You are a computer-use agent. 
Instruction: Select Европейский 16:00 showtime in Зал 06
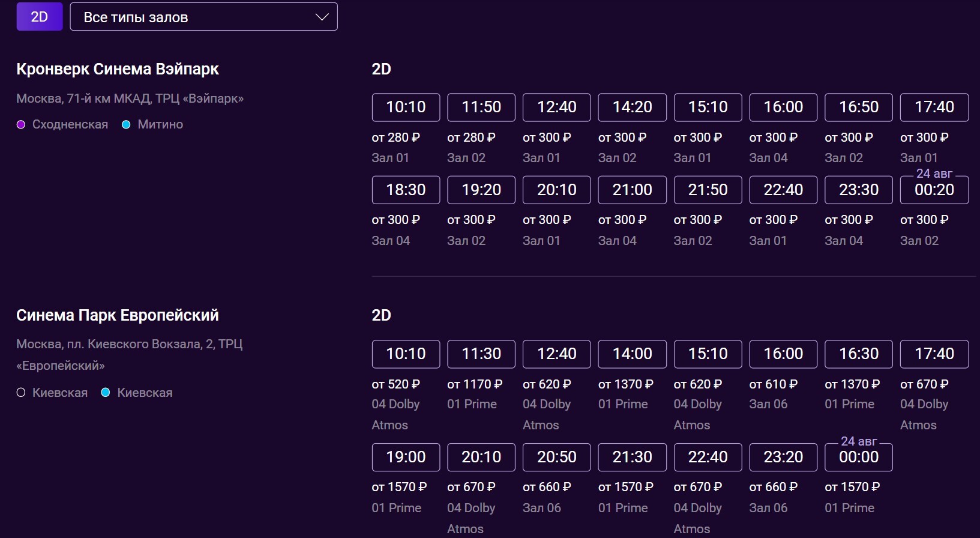pos(783,354)
